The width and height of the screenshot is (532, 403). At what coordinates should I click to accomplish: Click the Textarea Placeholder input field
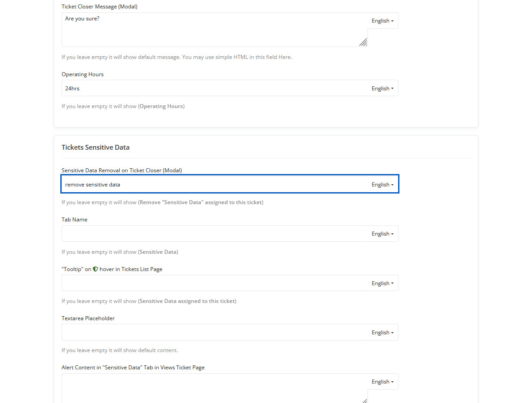215,332
